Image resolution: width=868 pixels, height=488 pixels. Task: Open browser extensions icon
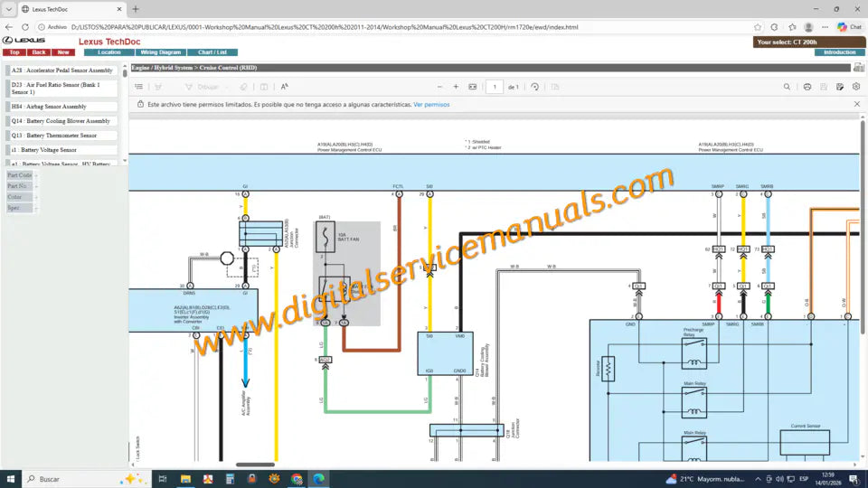pyautogui.click(x=774, y=26)
